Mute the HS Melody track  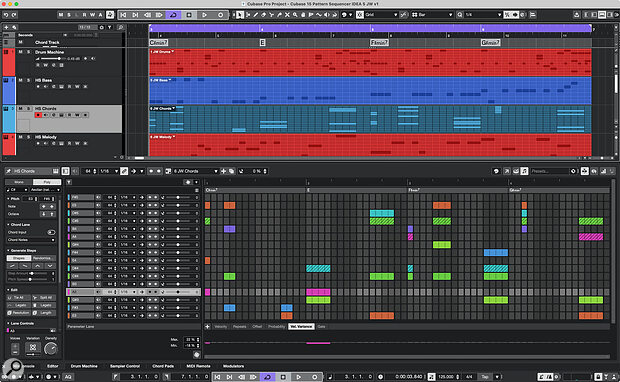(21, 137)
